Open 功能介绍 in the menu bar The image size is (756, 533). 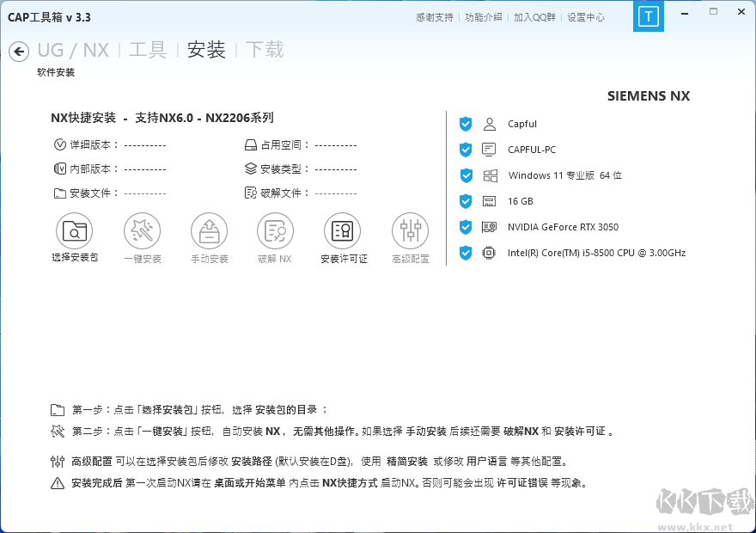click(x=483, y=16)
